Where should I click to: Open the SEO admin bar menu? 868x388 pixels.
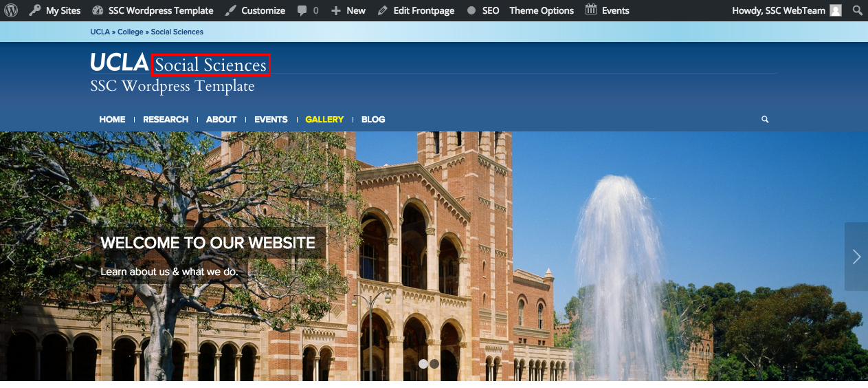[482, 10]
